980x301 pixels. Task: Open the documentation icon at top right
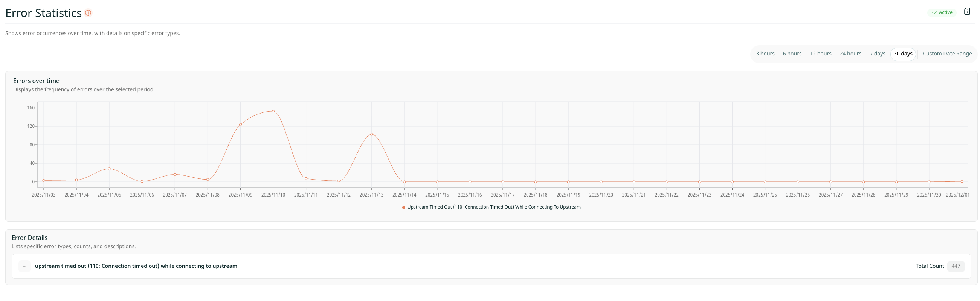[x=967, y=11]
